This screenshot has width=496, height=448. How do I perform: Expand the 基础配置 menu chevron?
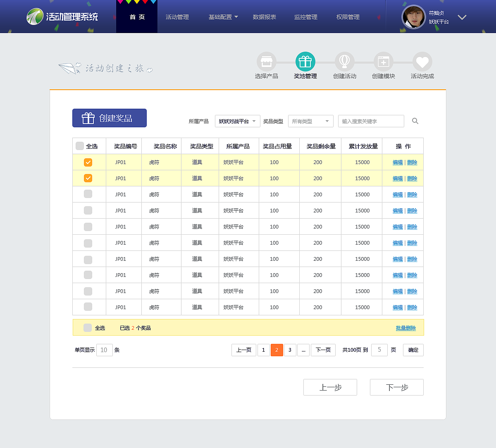pos(236,17)
